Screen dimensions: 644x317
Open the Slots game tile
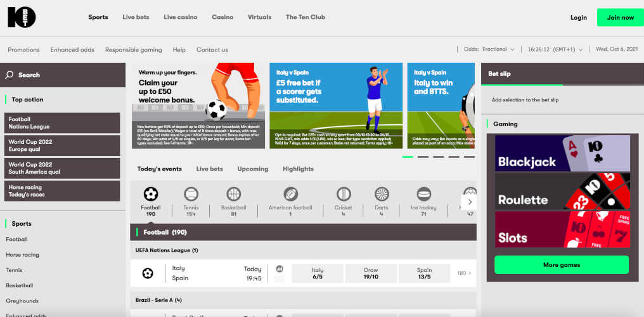pos(562,229)
